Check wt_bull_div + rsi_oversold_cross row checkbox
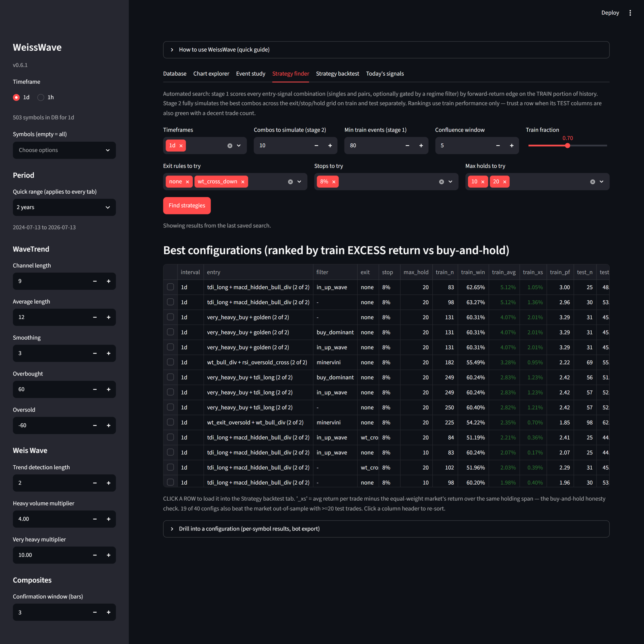Screen dimensions: 644x644 coord(171,362)
